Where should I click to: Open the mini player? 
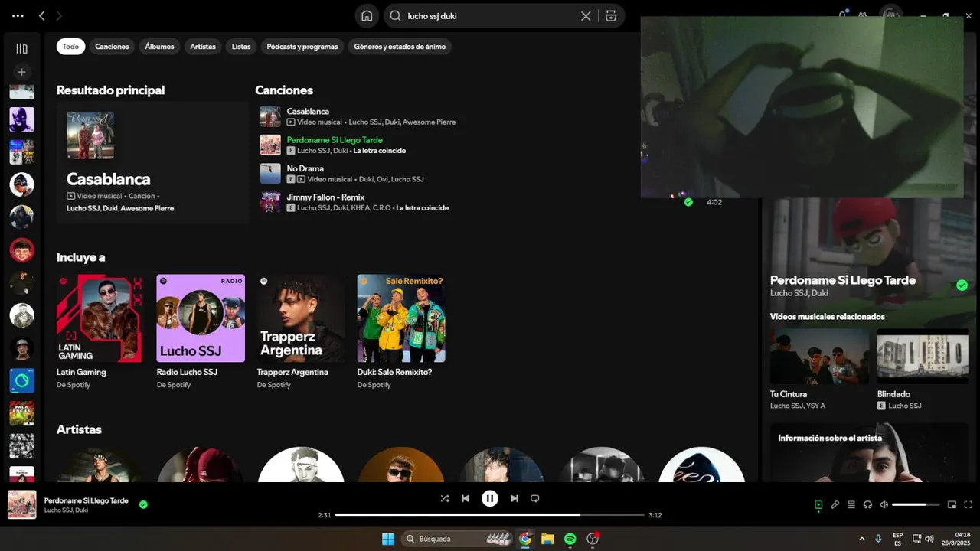(x=952, y=504)
